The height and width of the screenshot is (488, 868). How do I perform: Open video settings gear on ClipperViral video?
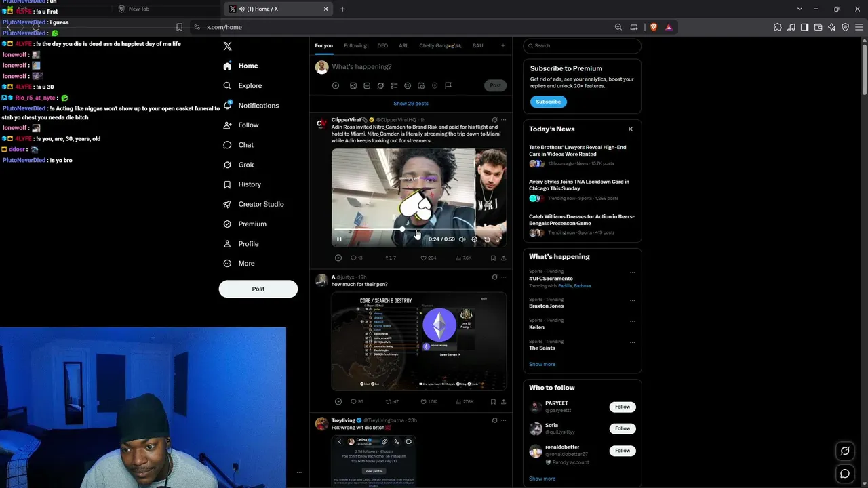tap(475, 239)
